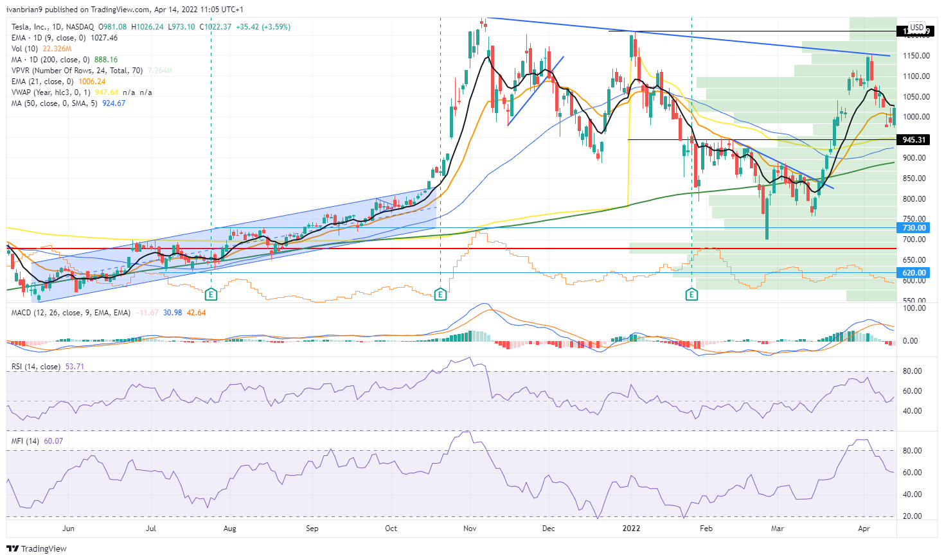Screen dimensions: 944x560
Task: Click the MFI value 60.07
Action: tap(53, 441)
